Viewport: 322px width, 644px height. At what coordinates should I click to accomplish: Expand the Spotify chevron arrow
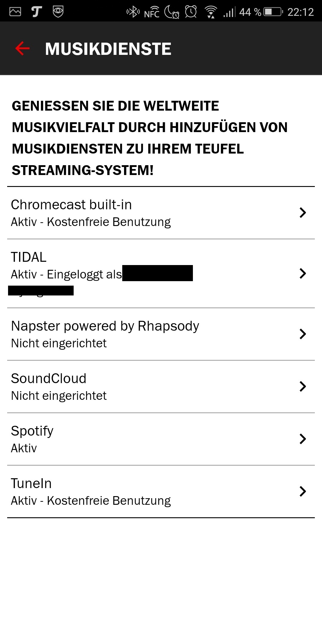point(303,439)
